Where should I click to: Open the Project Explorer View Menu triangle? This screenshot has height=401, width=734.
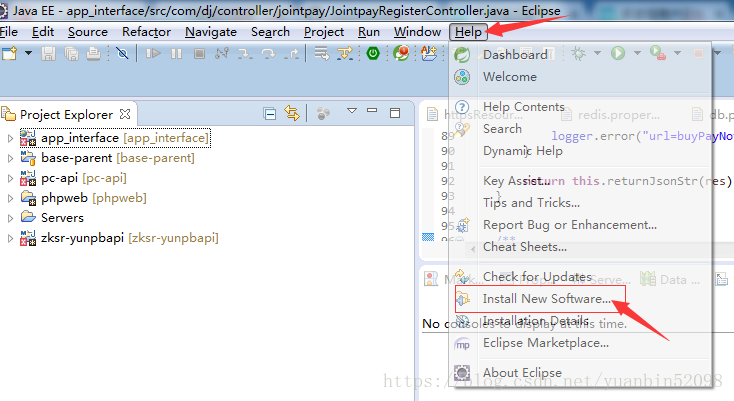352,111
